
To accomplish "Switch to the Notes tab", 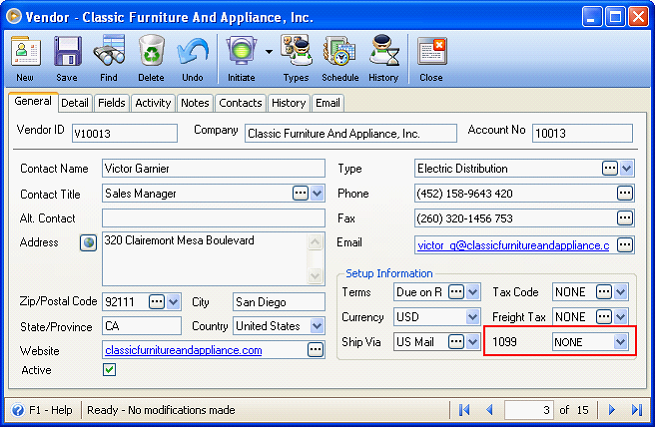I will 195,103.
